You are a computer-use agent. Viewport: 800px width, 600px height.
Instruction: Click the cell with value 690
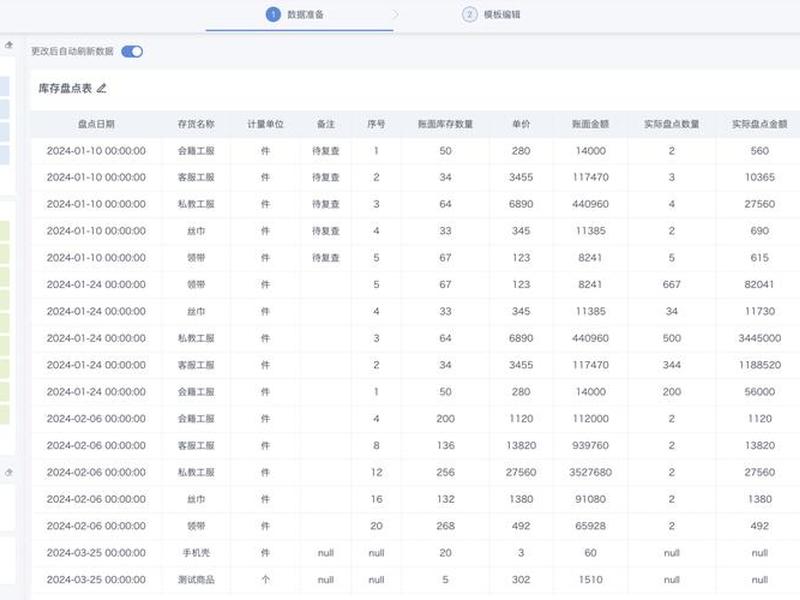(x=760, y=231)
